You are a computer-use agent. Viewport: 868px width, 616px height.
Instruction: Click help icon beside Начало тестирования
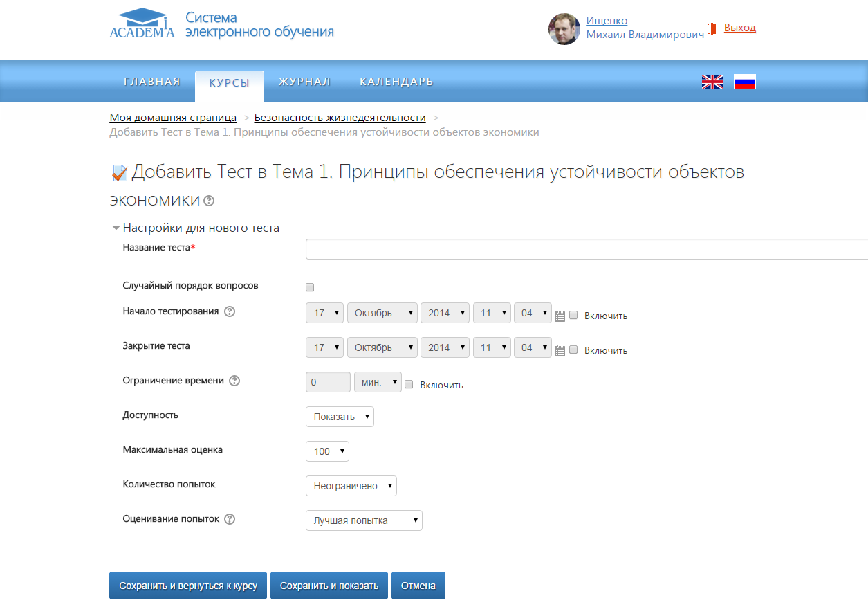230,311
